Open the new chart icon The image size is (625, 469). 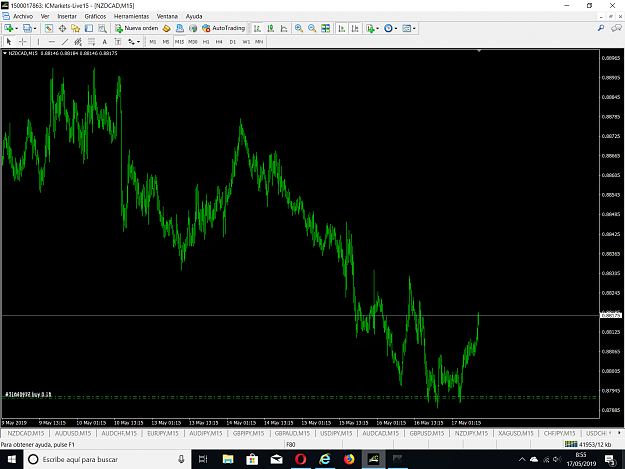click(x=9, y=28)
